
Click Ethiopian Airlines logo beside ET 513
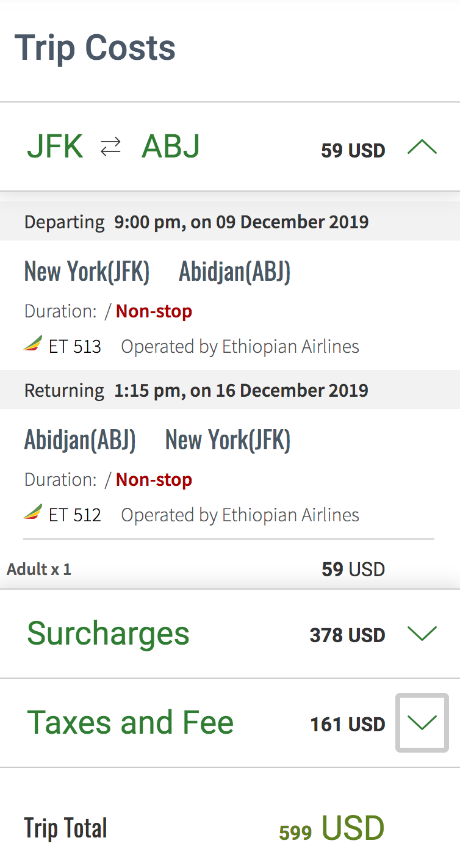click(33, 344)
